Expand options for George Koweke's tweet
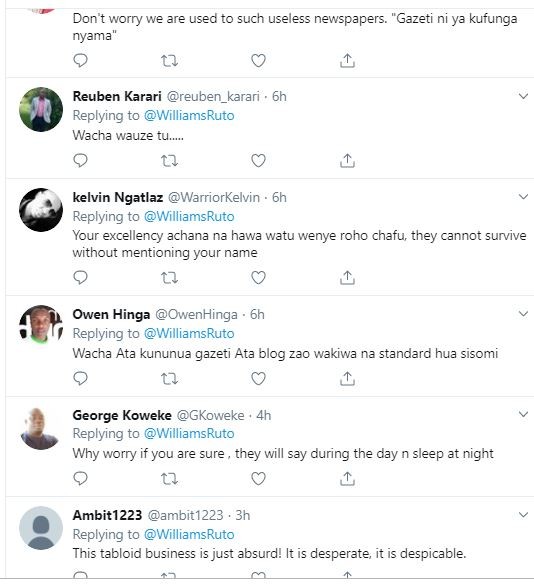 (523, 414)
